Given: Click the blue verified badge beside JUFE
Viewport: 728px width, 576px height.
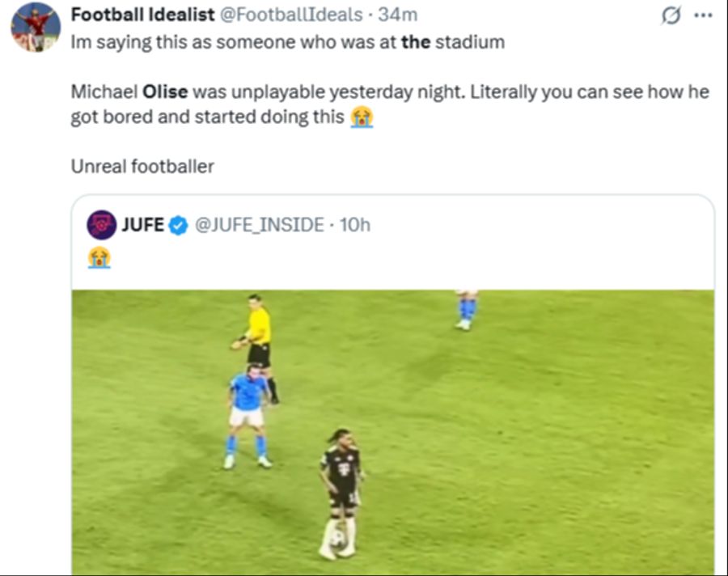Looking at the screenshot, I should click(x=178, y=225).
